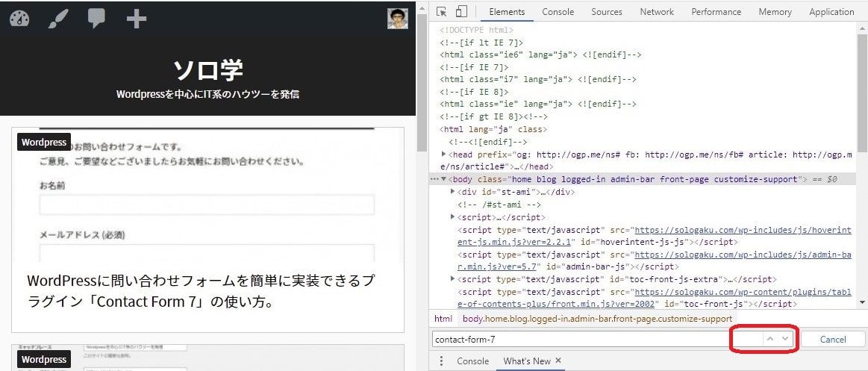Open the Memory tab
Viewport: 868px width, 371px height.
(775, 12)
